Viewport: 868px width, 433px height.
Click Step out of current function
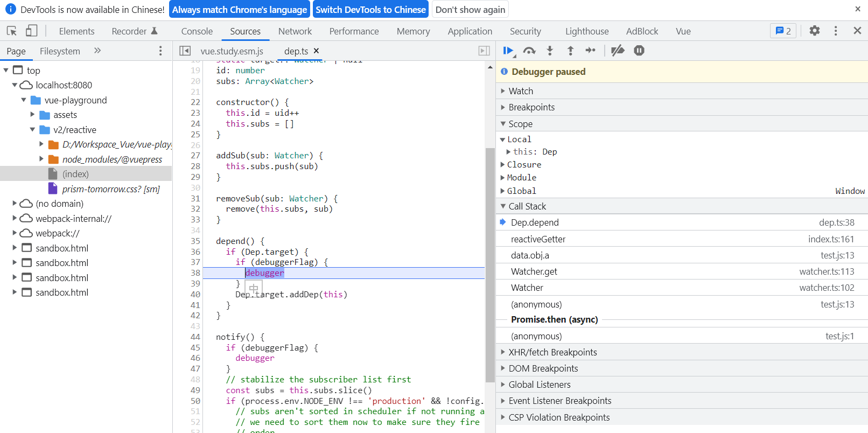click(570, 51)
